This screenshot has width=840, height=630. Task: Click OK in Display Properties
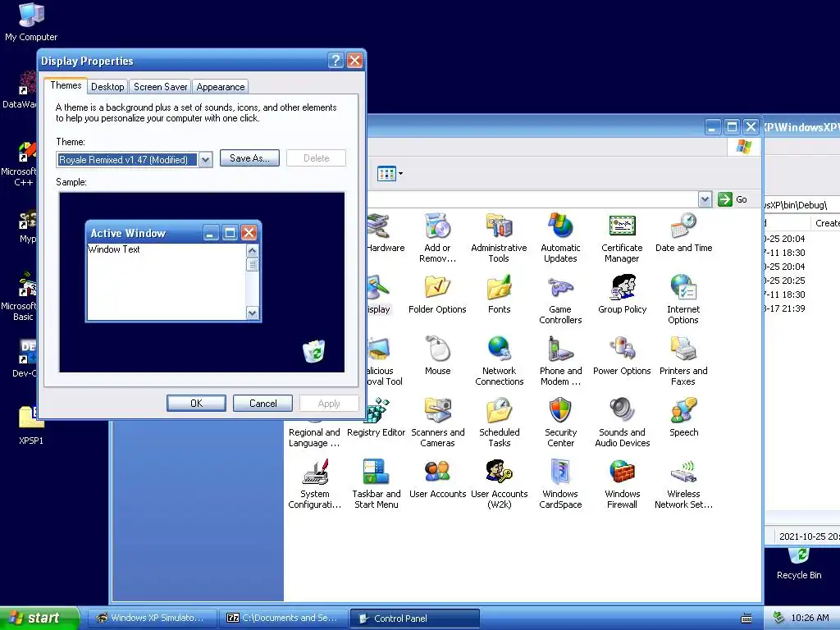196,404
